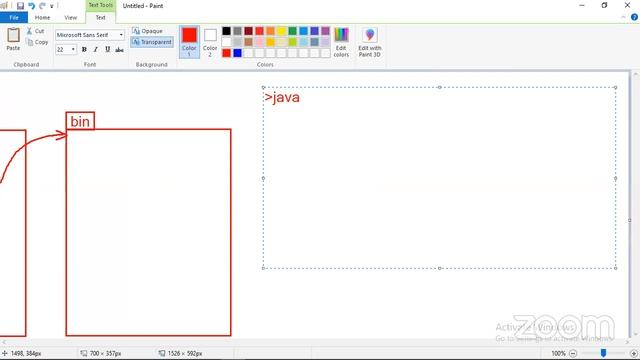This screenshot has width=640, height=360.
Task: Switch to the View ribbon tab
Action: click(71, 18)
